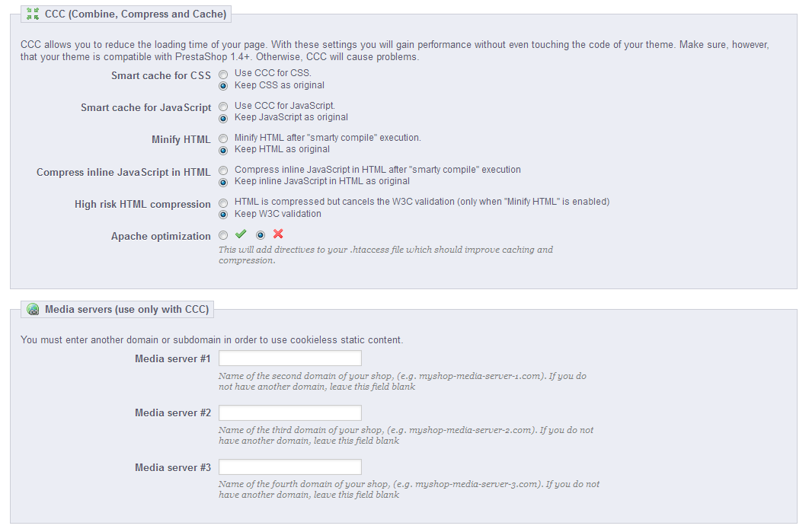This screenshot has width=809, height=532.
Task: Select 'Keep W3C validation' option
Action: point(223,215)
